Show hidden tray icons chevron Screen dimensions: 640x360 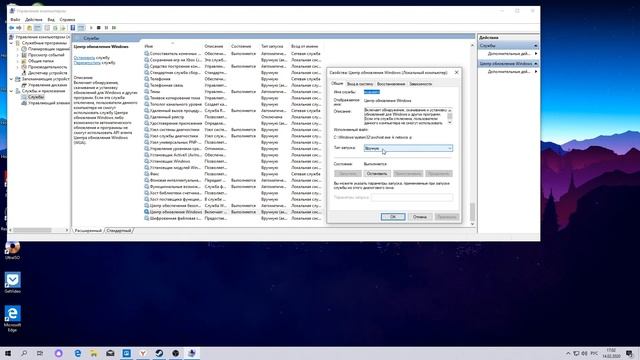pyautogui.click(x=568, y=353)
